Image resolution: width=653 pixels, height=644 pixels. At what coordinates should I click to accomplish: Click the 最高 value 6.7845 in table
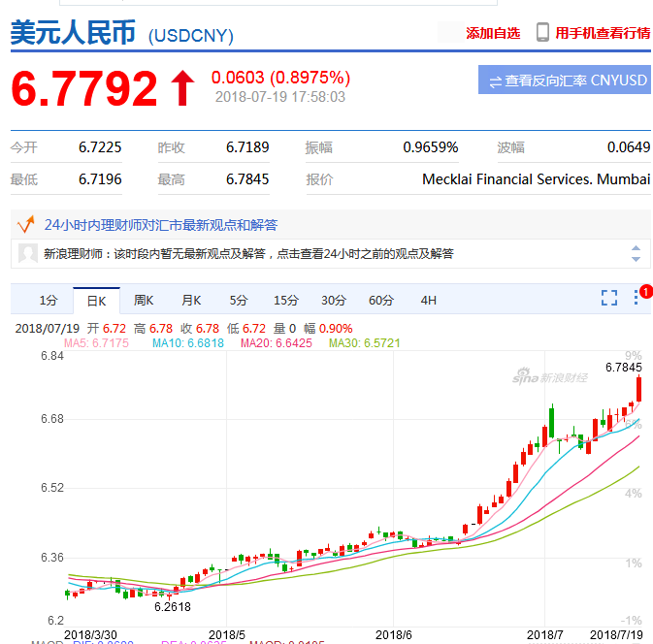247,179
